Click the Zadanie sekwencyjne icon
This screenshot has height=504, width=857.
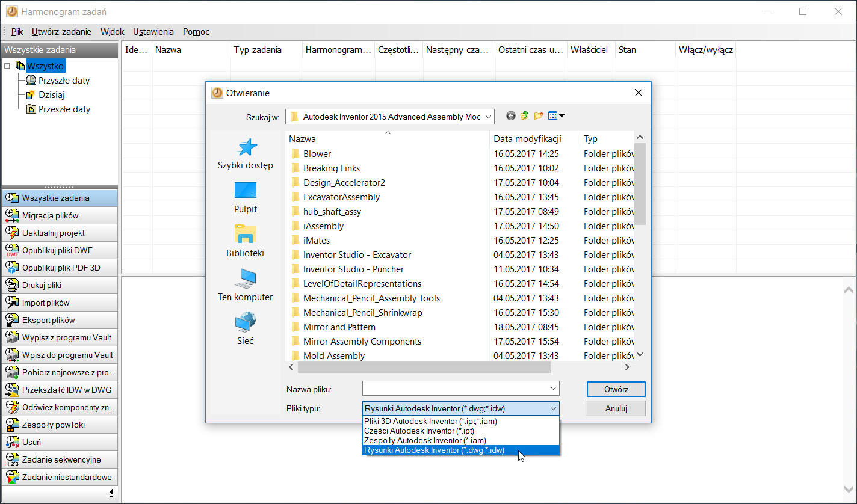(12, 459)
